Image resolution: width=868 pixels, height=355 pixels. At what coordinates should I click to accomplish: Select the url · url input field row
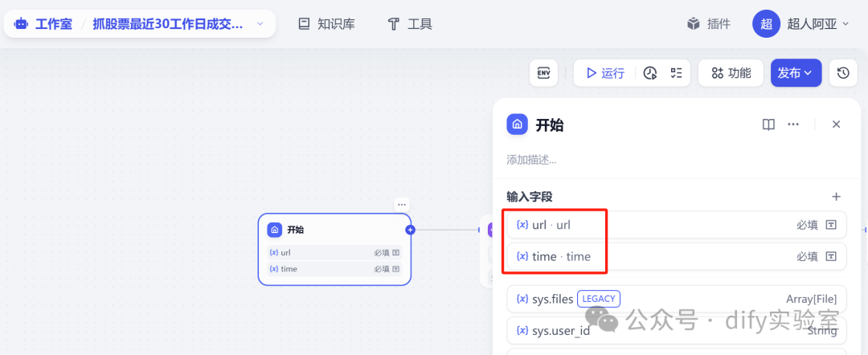tap(677, 225)
